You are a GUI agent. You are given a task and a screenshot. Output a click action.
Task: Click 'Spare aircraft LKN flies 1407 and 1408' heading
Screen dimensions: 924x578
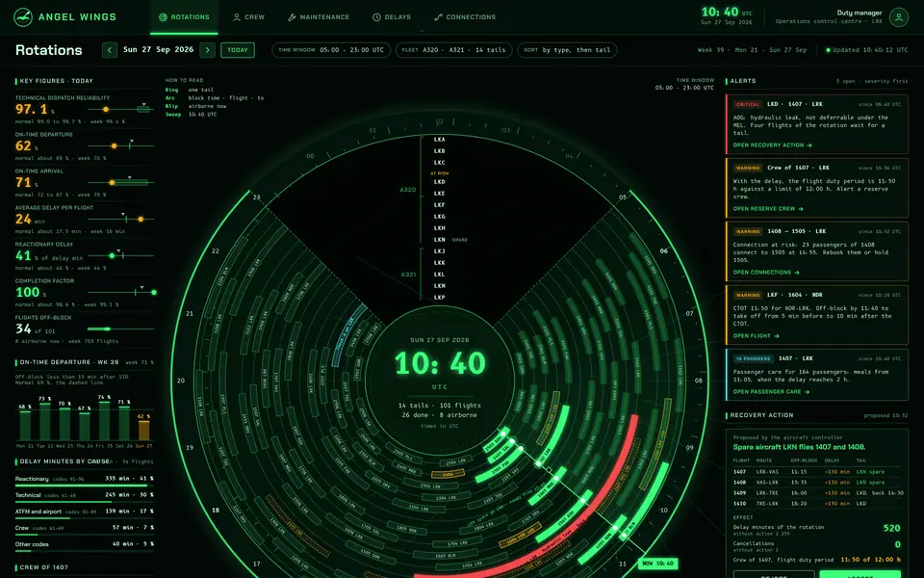(x=799, y=447)
